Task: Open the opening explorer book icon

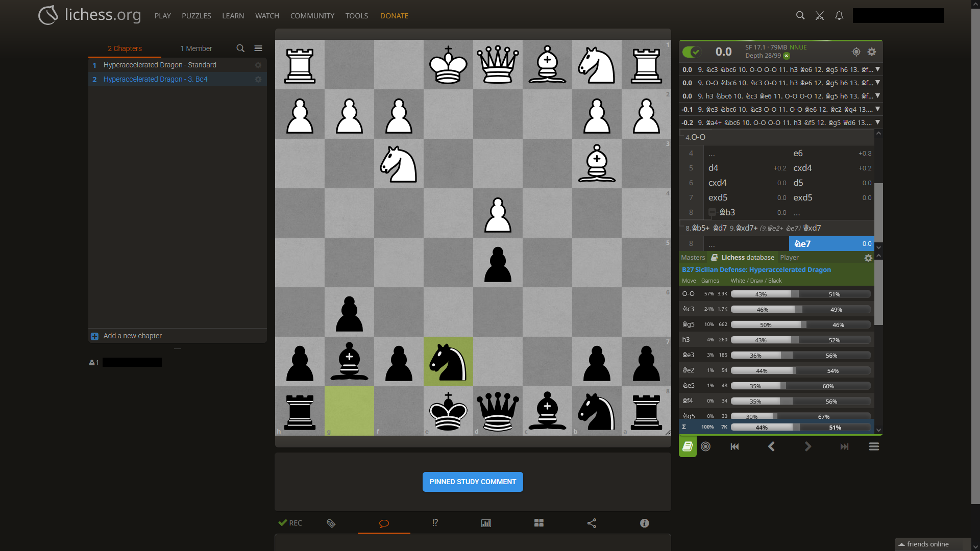Action: (x=688, y=446)
